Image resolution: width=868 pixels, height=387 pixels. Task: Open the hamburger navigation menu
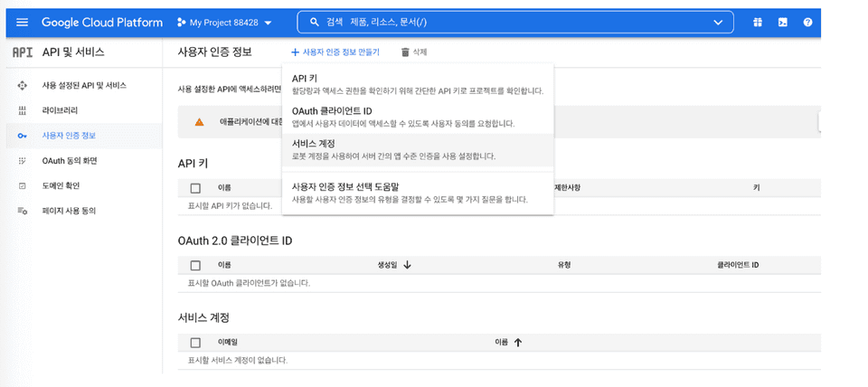[x=22, y=23]
